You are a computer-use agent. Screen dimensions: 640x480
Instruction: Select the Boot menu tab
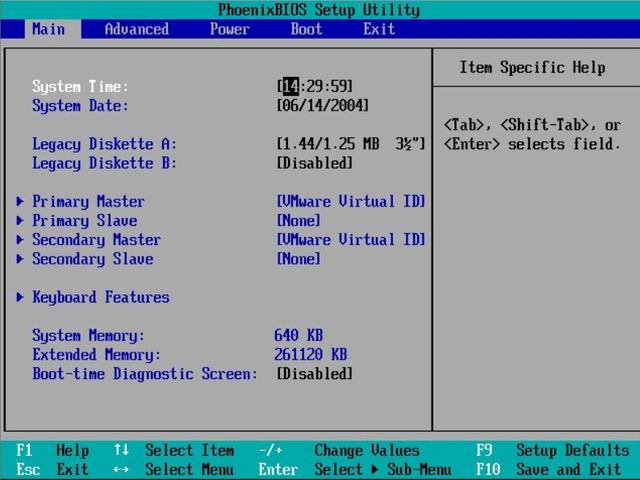pyautogui.click(x=306, y=29)
